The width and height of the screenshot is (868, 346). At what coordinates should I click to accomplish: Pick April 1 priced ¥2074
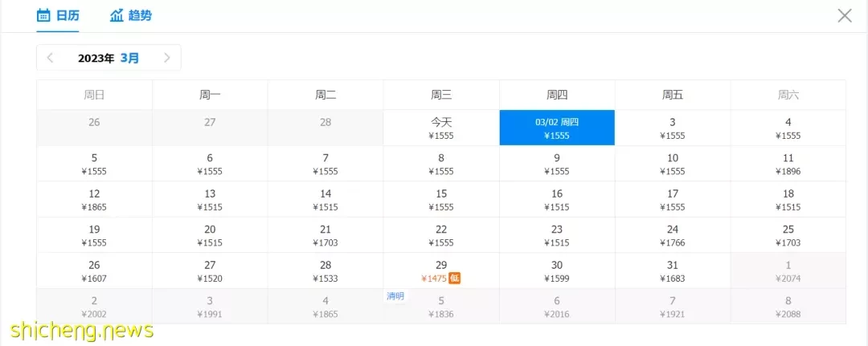click(x=788, y=271)
